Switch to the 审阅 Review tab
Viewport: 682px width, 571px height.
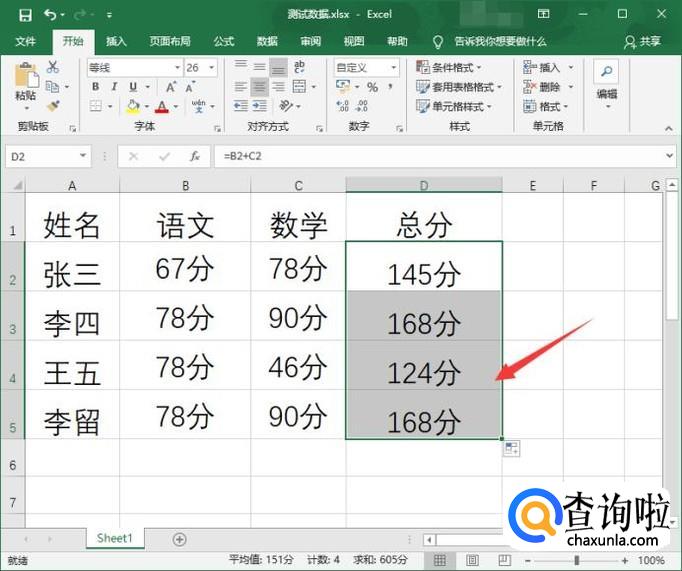tap(311, 41)
